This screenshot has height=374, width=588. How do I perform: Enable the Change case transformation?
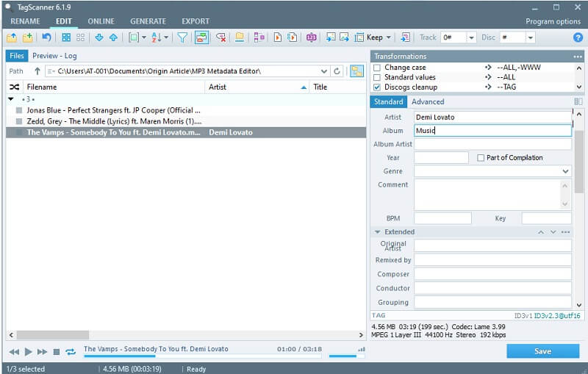pyautogui.click(x=377, y=68)
